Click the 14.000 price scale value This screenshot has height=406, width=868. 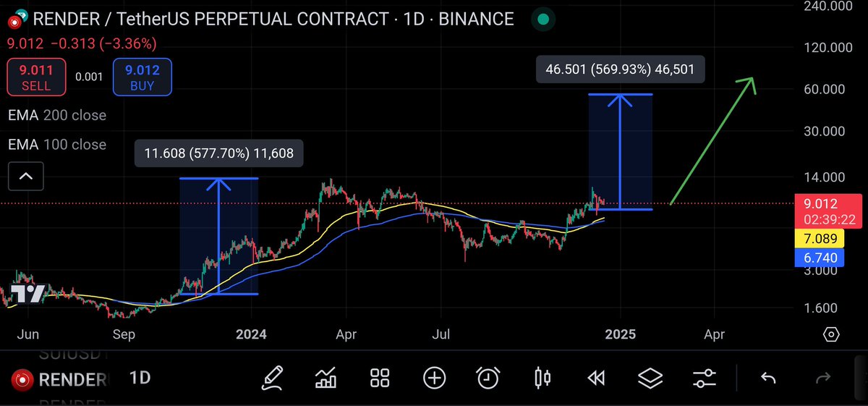(825, 177)
